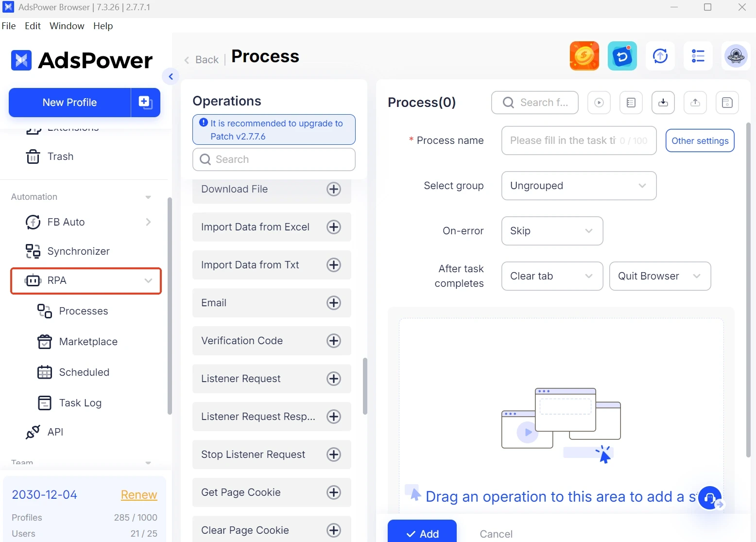
Task: Click the Other settings button
Action: [x=700, y=140]
